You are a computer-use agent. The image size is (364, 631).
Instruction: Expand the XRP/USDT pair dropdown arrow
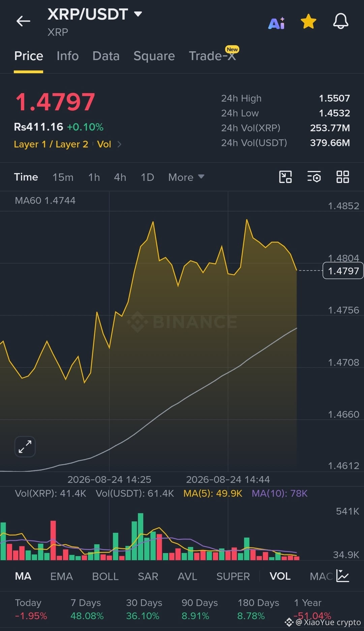(138, 14)
